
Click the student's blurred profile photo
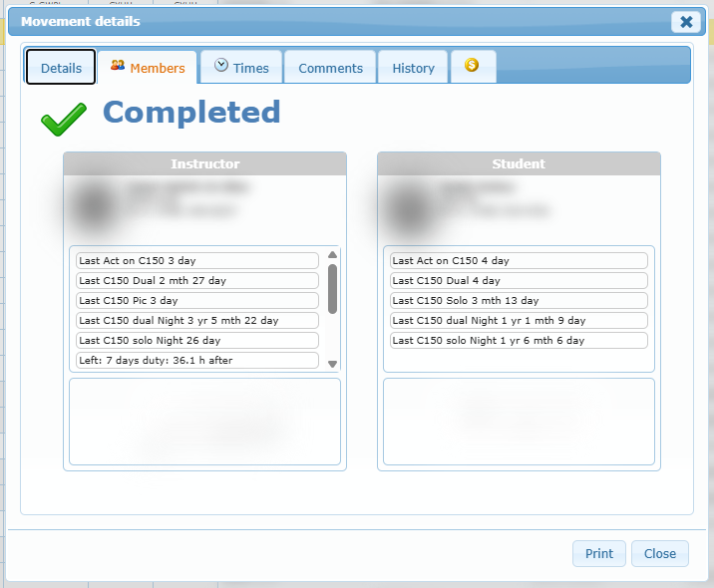pos(410,208)
